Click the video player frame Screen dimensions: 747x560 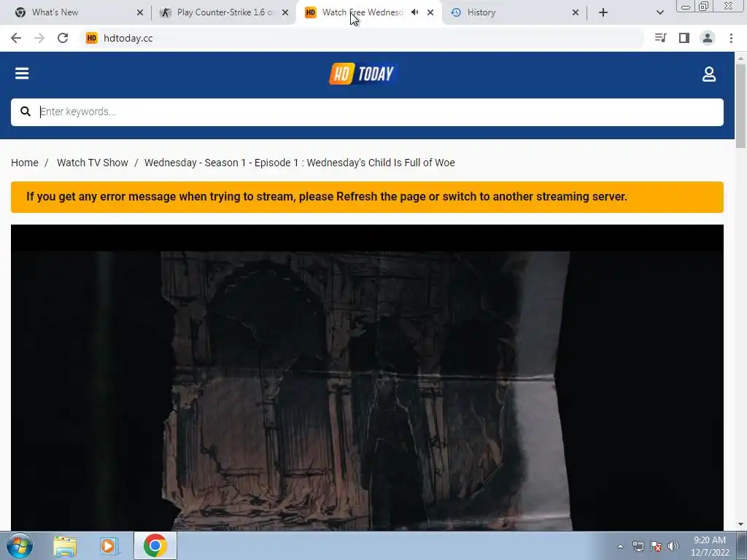[368, 378]
